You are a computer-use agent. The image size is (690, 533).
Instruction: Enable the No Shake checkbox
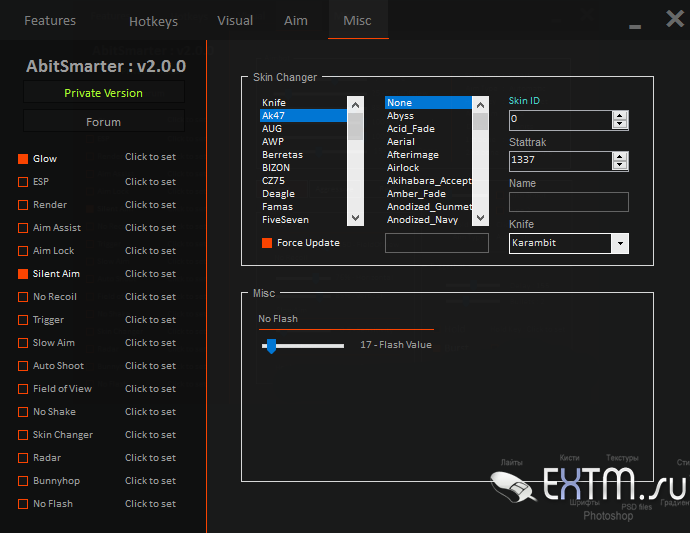(23, 412)
